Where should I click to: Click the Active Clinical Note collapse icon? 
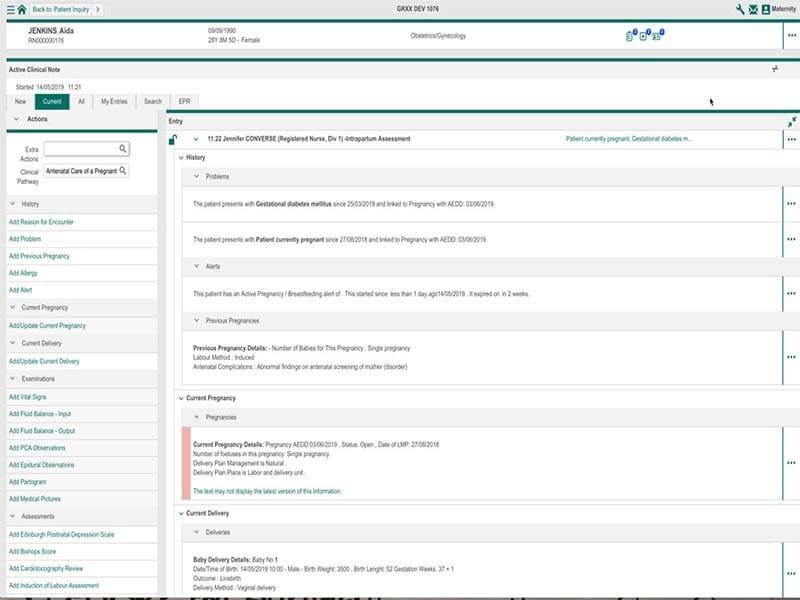pyautogui.click(x=775, y=69)
